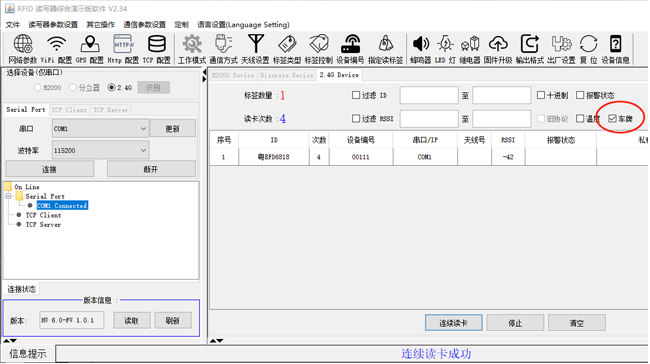
Task: Select the 分立器 radio button
Action: tap(73, 87)
